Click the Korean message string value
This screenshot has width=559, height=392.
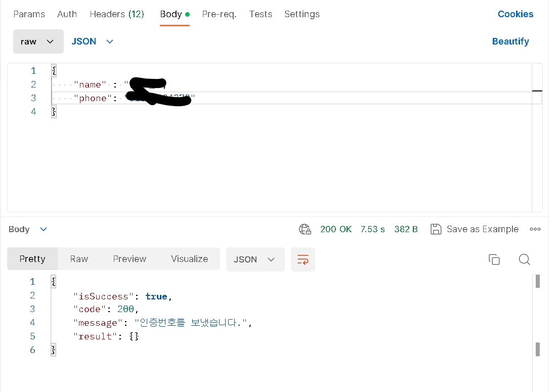tap(191, 323)
